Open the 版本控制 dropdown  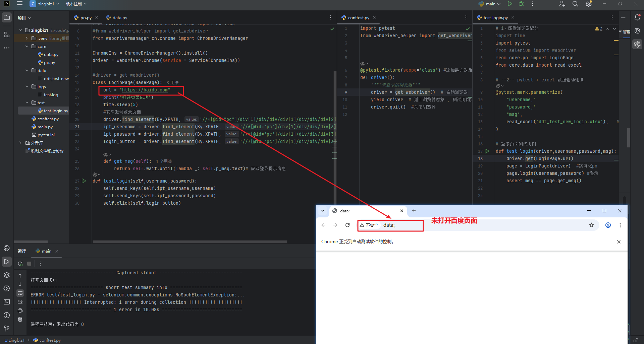[x=76, y=4]
